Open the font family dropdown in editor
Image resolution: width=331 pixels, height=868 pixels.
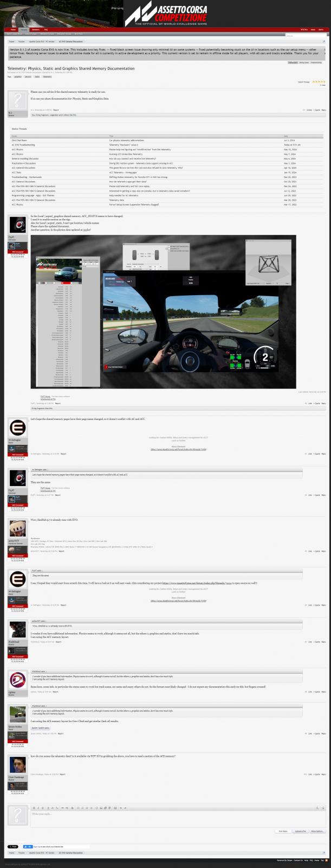(52, 808)
